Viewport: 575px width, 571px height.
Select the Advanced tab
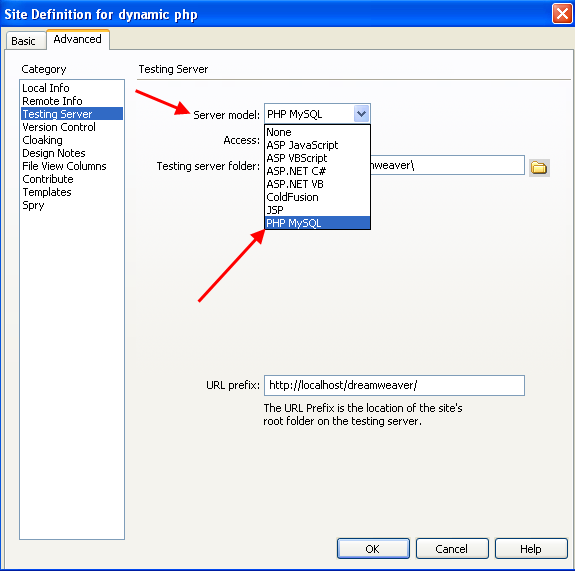[77, 39]
